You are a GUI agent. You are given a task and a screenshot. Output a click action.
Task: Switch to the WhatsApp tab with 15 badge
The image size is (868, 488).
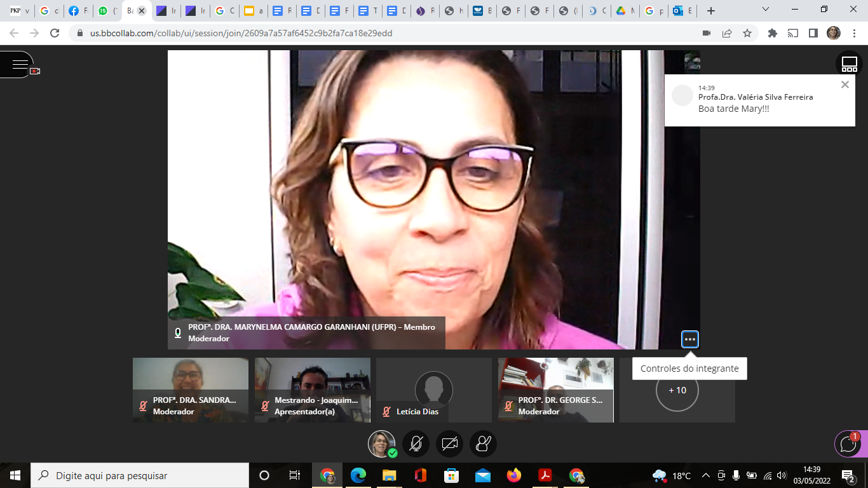pyautogui.click(x=107, y=11)
